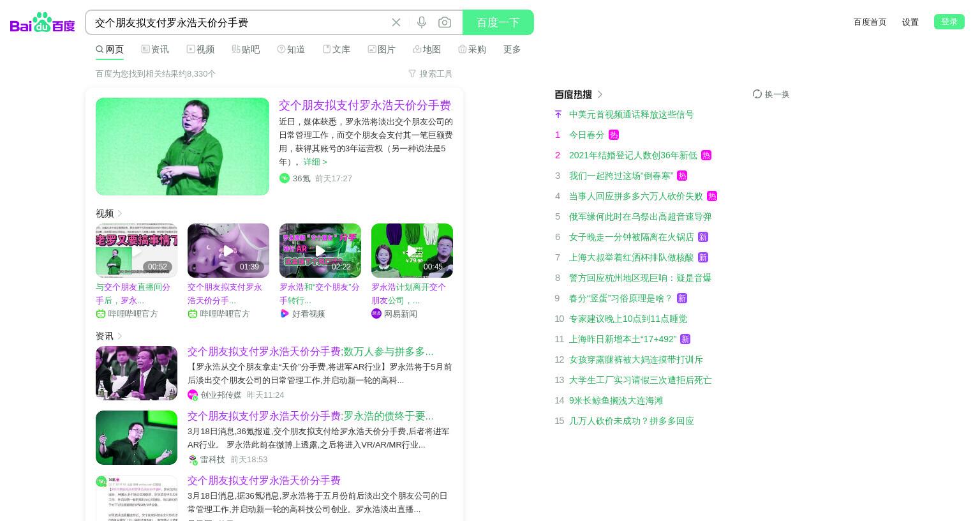Expand the 更多 tab menu

[x=512, y=49]
